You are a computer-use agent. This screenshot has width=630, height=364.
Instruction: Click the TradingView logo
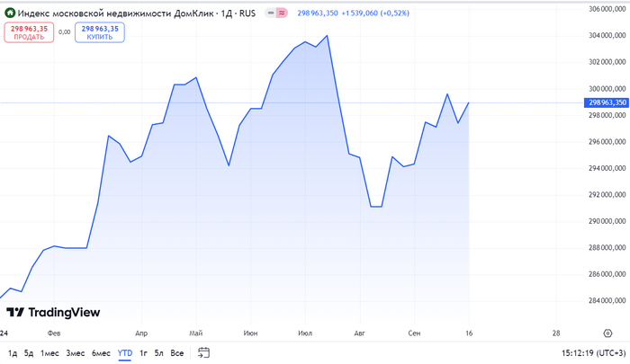[53, 313]
